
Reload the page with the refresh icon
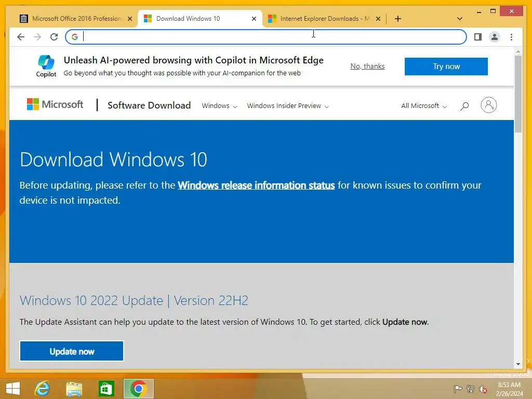(54, 37)
